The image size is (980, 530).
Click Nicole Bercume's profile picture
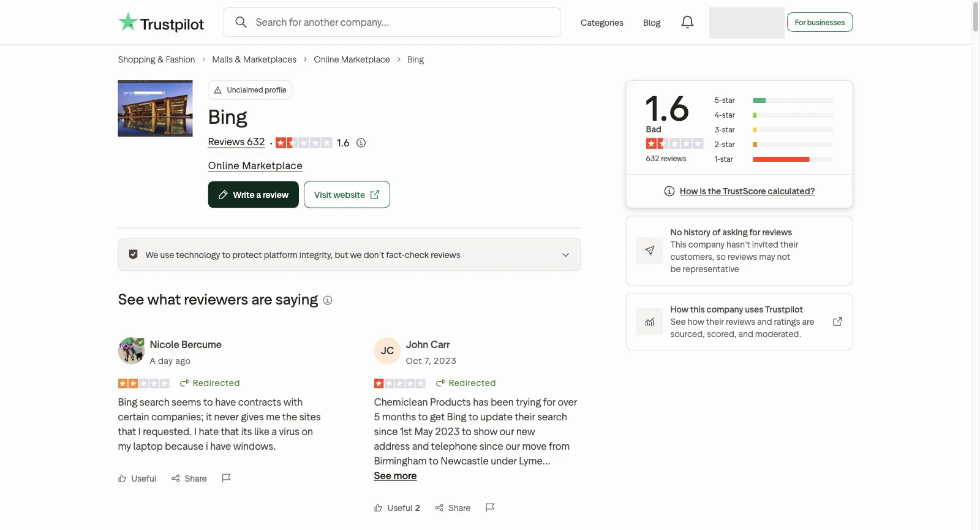[x=131, y=350]
